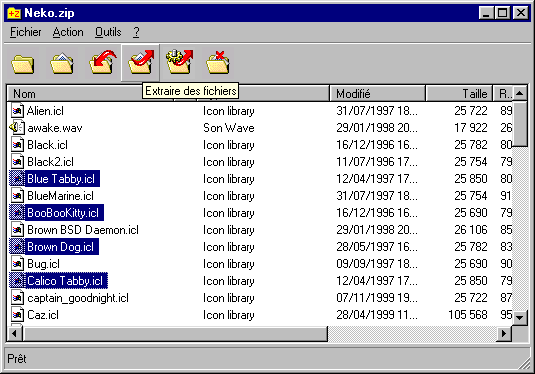Click the horizontal scrollbar right arrow
This screenshot has width=535, height=374.
coord(504,333)
